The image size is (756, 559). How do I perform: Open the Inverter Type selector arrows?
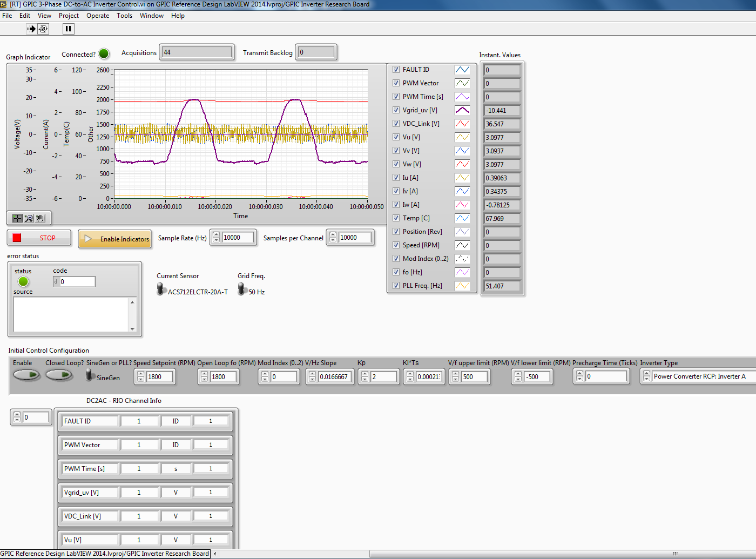pyautogui.click(x=646, y=377)
